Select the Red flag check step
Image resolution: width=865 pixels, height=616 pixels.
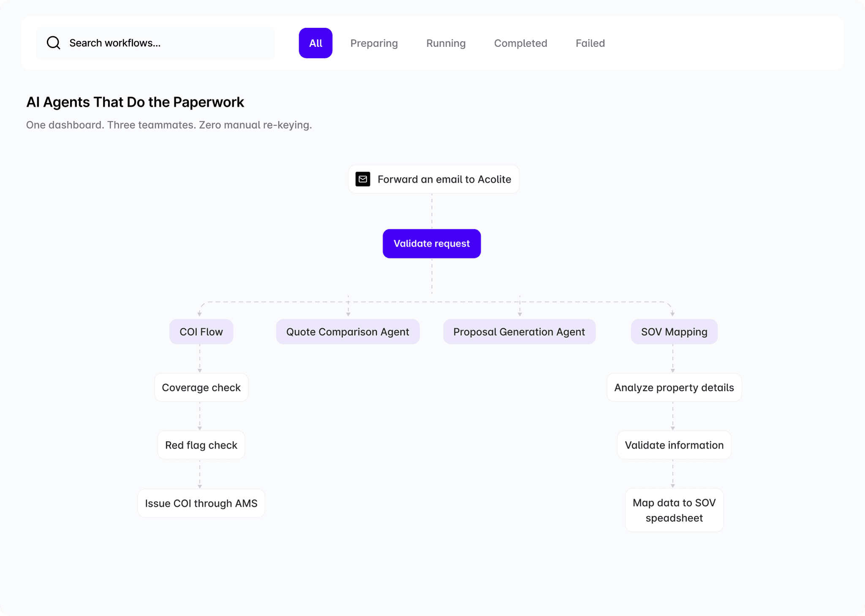click(201, 445)
